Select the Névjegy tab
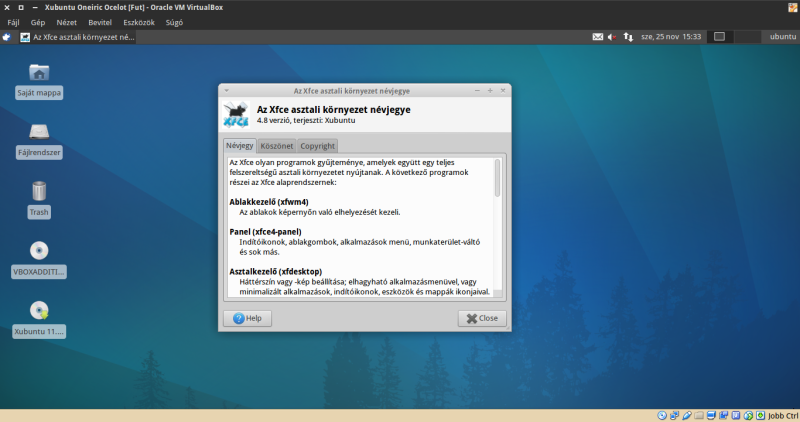 (x=240, y=145)
